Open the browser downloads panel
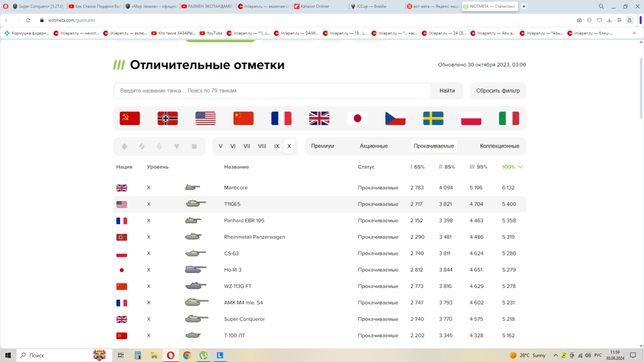 click(x=609, y=20)
